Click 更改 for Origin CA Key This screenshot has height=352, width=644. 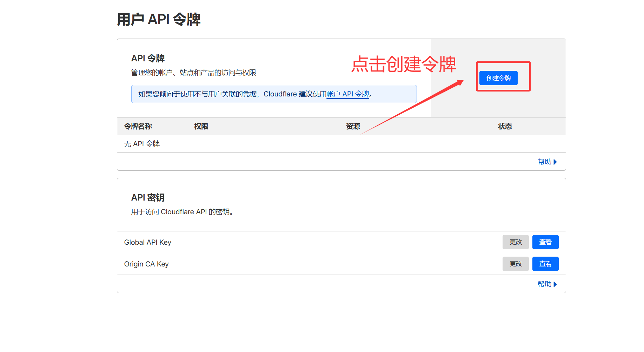(x=515, y=264)
